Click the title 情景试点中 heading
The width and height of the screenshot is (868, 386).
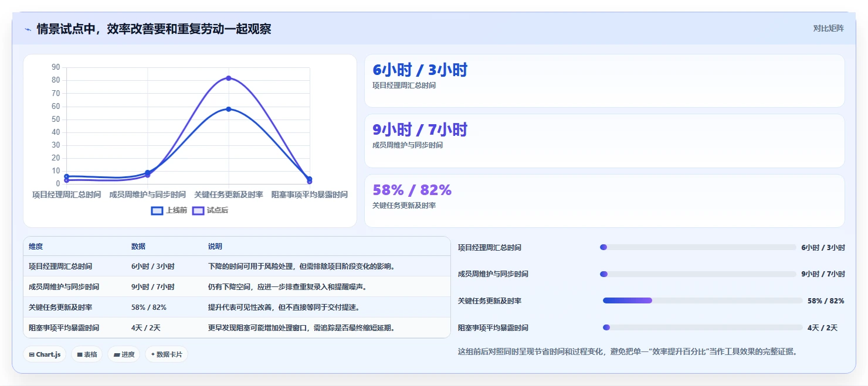click(x=154, y=29)
